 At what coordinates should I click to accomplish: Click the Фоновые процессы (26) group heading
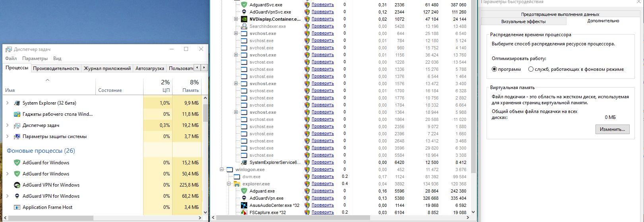click(41, 151)
